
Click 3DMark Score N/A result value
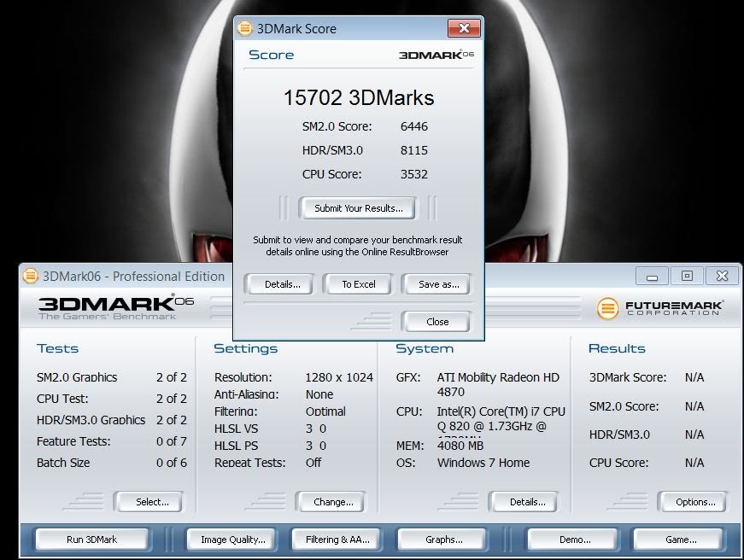694,377
